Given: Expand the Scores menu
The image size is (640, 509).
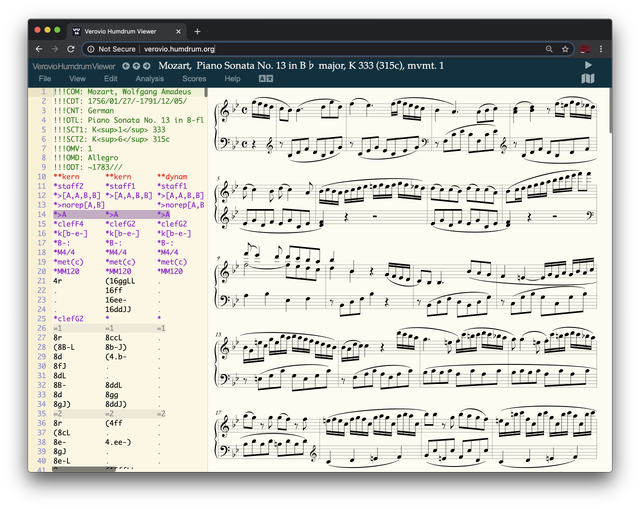Looking at the screenshot, I should 194,78.
